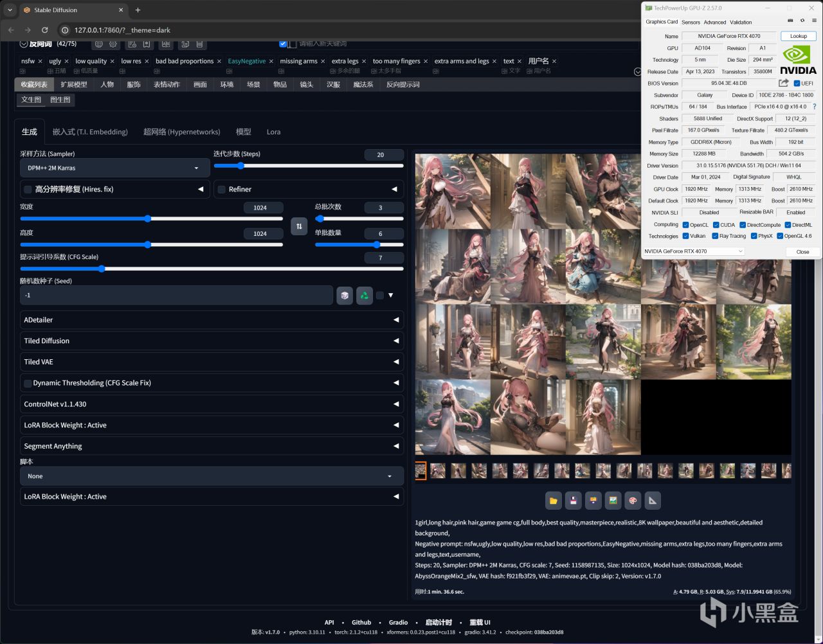Send image to inpaint via palette icon
This screenshot has height=644, width=823.
pos(633,501)
